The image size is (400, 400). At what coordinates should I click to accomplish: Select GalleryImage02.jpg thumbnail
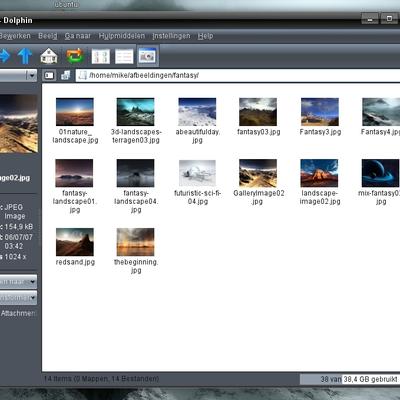coord(258,173)
